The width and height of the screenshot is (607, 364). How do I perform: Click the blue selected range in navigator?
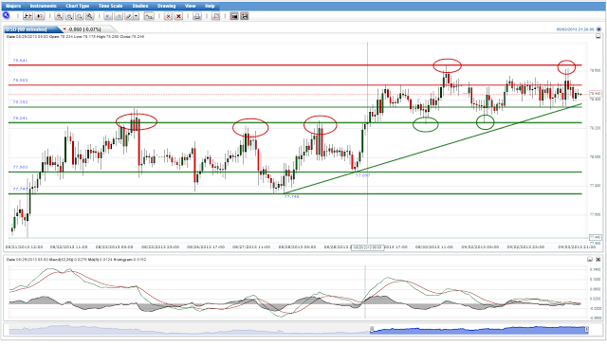[x=479, y=330]
